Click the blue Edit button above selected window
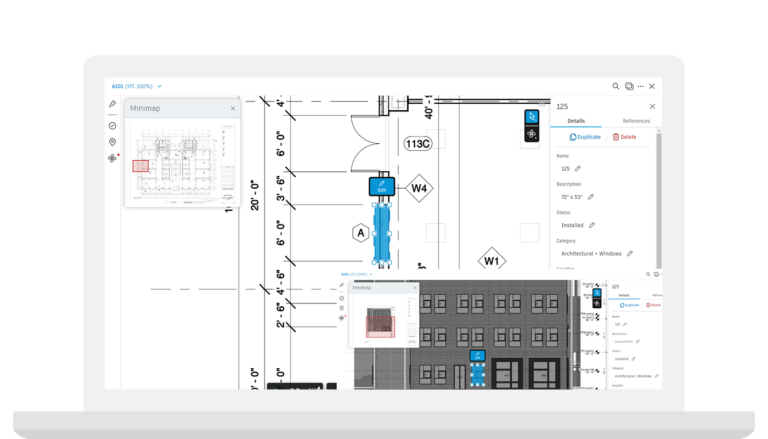768x439 pixels. (x=382, y=187)
